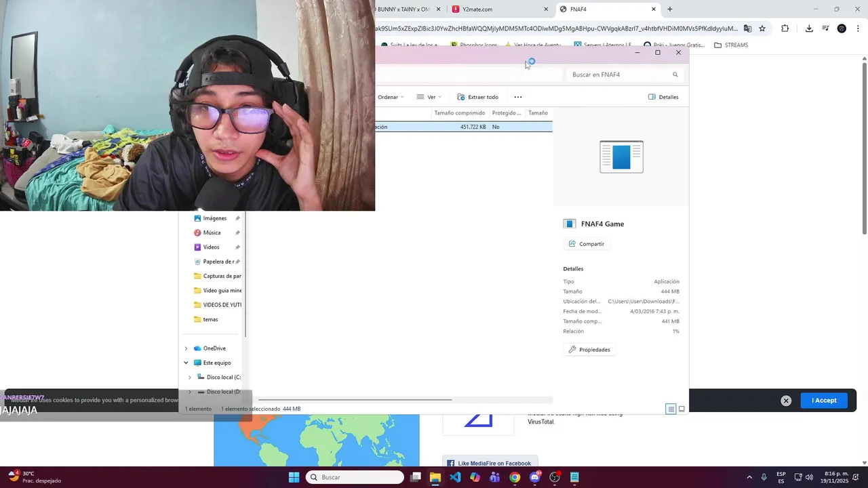Click I Accept on cookie banner

(x=824, y=401)
